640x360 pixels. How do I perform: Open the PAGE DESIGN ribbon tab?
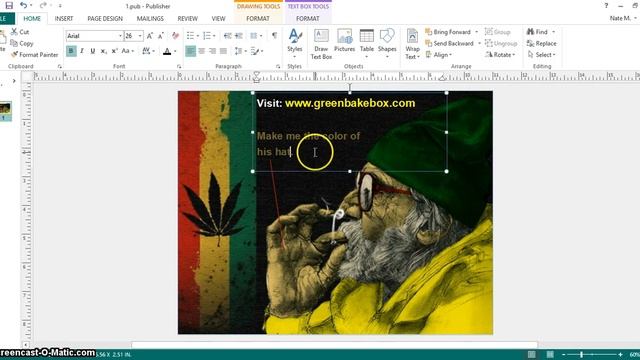click(x=105, y=18)
